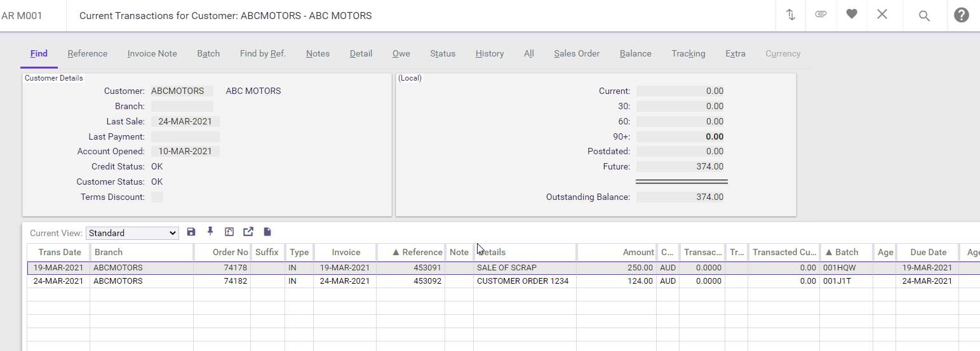Screen dimensions: 980x351
Task: Click the Note column header
Action: point(459,252)
